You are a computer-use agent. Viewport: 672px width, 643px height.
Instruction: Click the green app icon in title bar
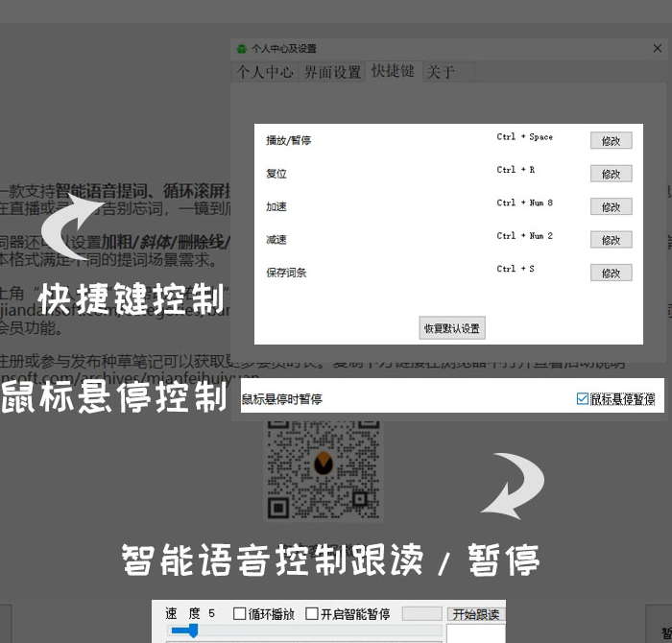240,48
